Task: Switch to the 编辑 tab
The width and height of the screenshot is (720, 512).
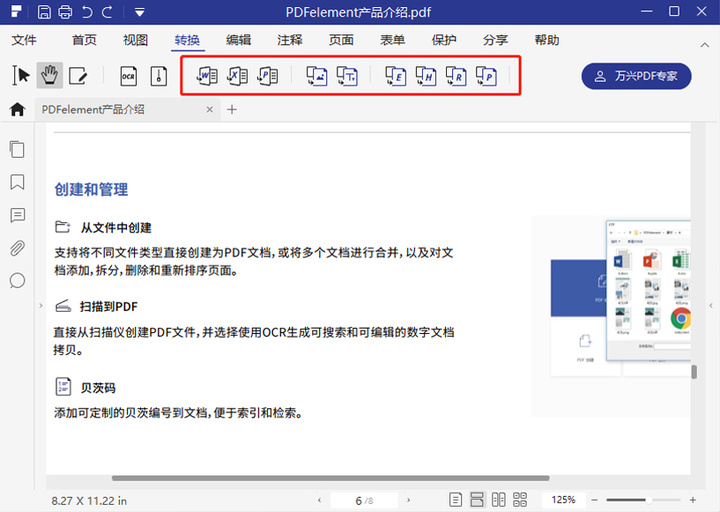Action: pyautogui.click(x=238, y=40)
